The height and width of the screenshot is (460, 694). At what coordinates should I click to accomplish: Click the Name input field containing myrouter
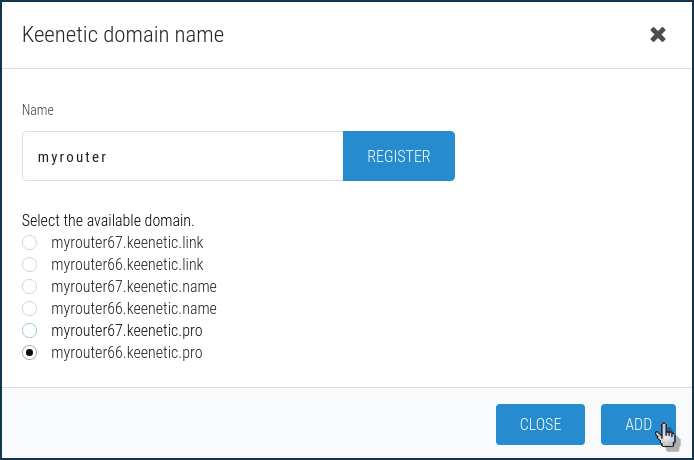coord(182,156)
